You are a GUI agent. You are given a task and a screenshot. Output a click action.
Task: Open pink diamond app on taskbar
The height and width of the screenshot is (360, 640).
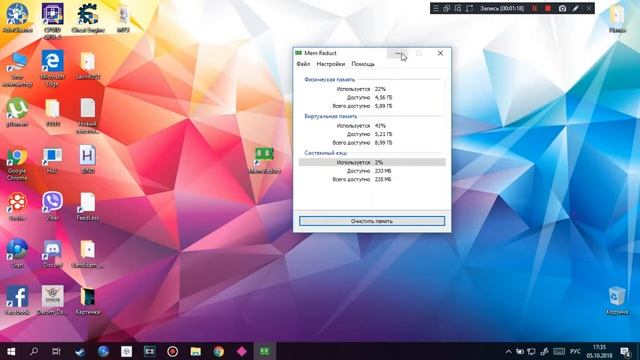[242, 351]
